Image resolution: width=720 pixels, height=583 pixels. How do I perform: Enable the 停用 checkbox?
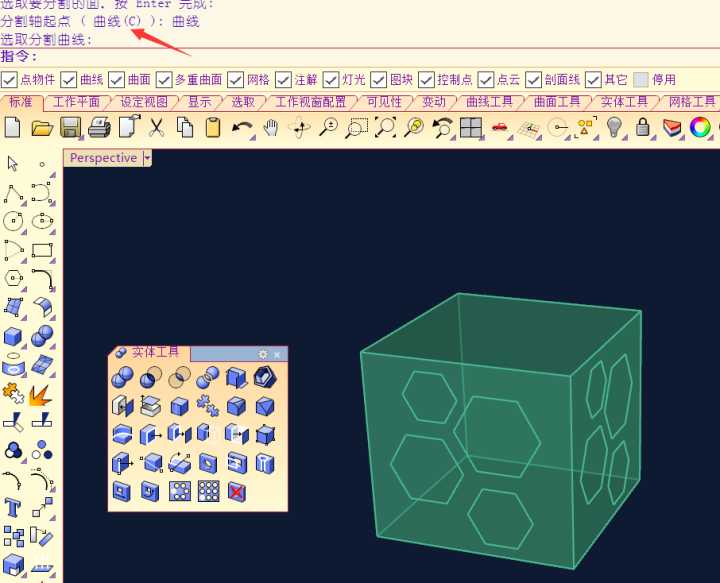(641, 80)
